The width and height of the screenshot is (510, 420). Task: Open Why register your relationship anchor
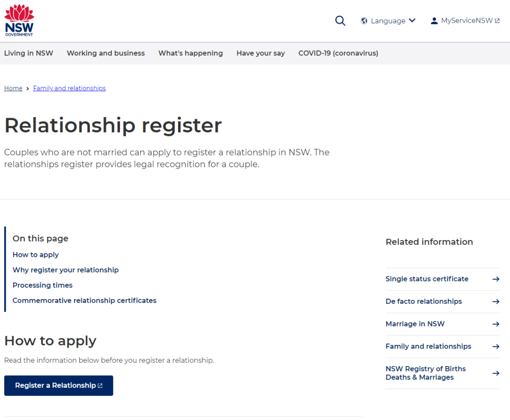tap(66, 270)
